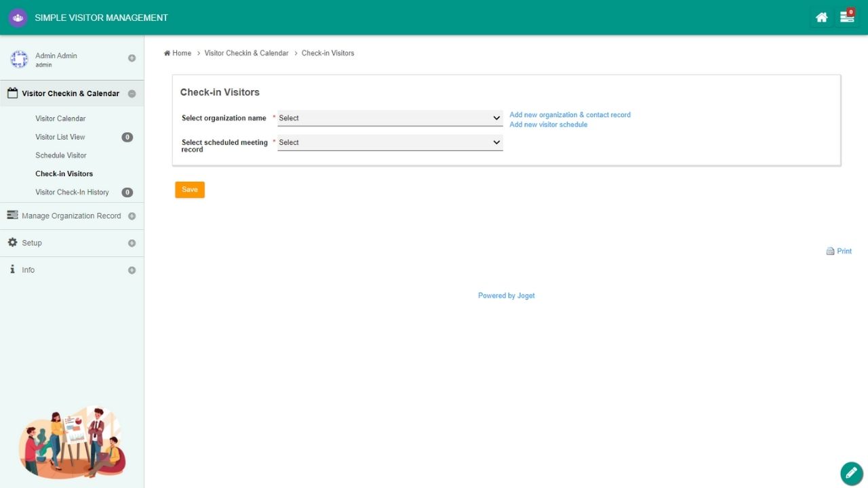Click the Setup gear icon
Viewport: 868px width, 488px height.
pos(12,243)
